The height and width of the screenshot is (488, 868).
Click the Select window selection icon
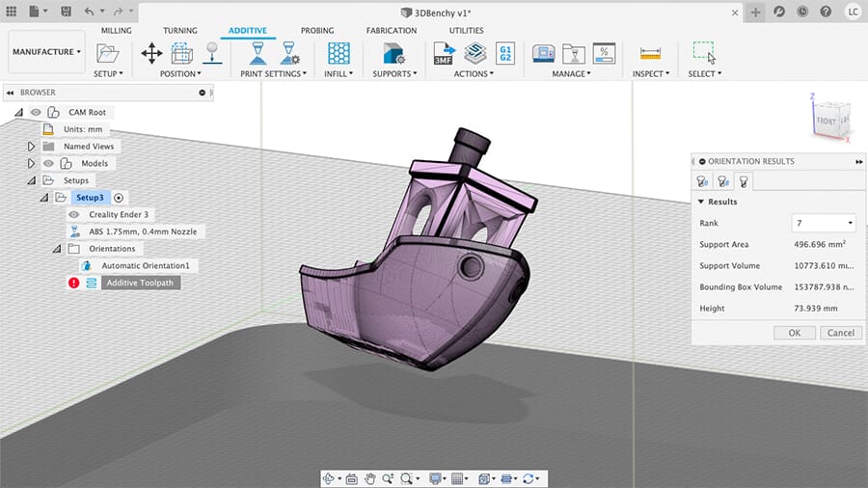tap(704, 53)
